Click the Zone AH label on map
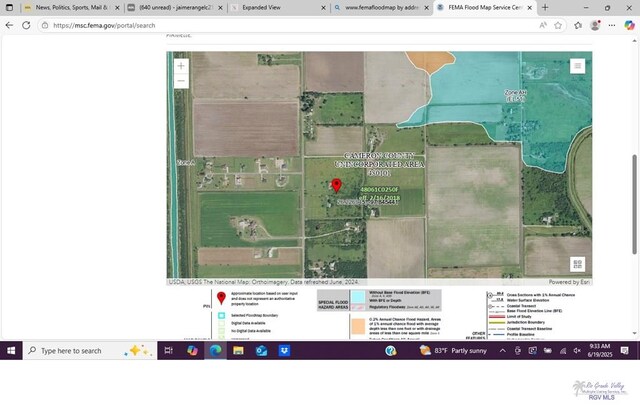 [x=515, y=96]
